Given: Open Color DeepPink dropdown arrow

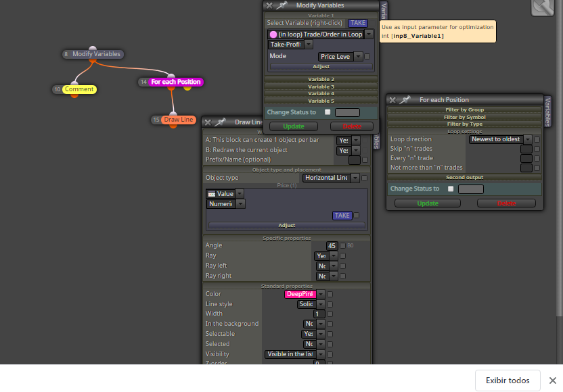Looking at the screenshot, I should click(321, 294).
